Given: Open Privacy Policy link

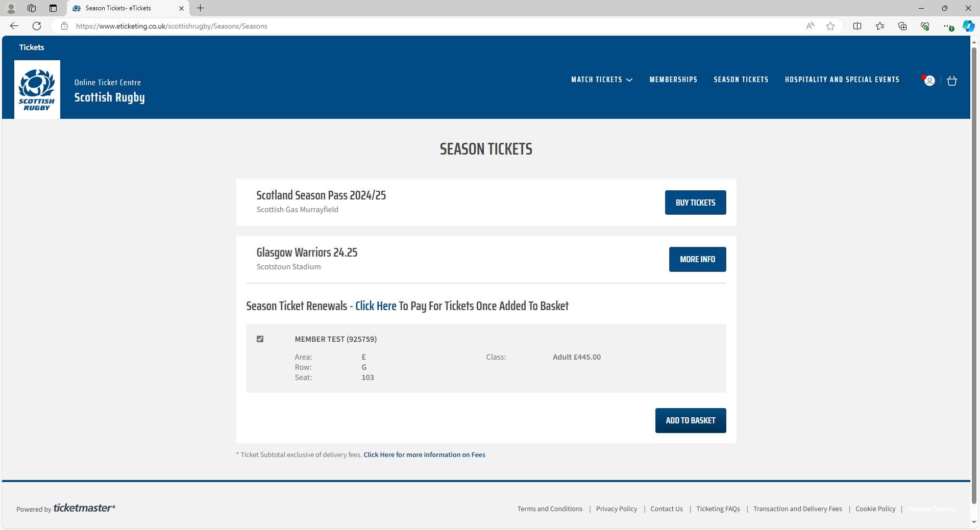Looking at the screenshot, I should tap(617, 509).
